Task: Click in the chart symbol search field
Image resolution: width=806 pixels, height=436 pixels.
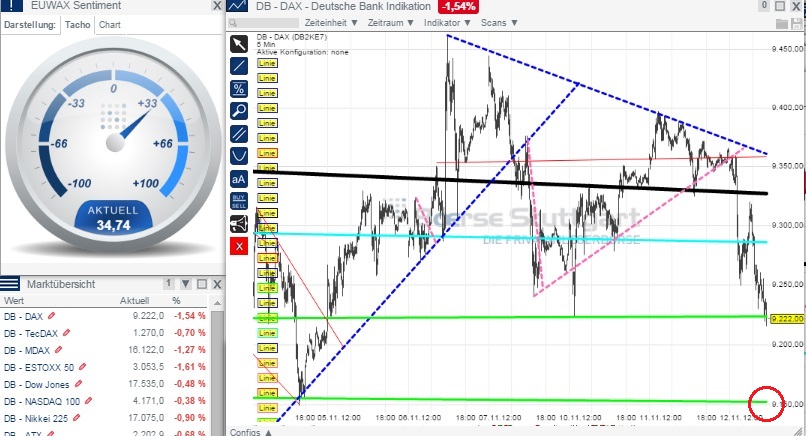Action: coord(263,23)
